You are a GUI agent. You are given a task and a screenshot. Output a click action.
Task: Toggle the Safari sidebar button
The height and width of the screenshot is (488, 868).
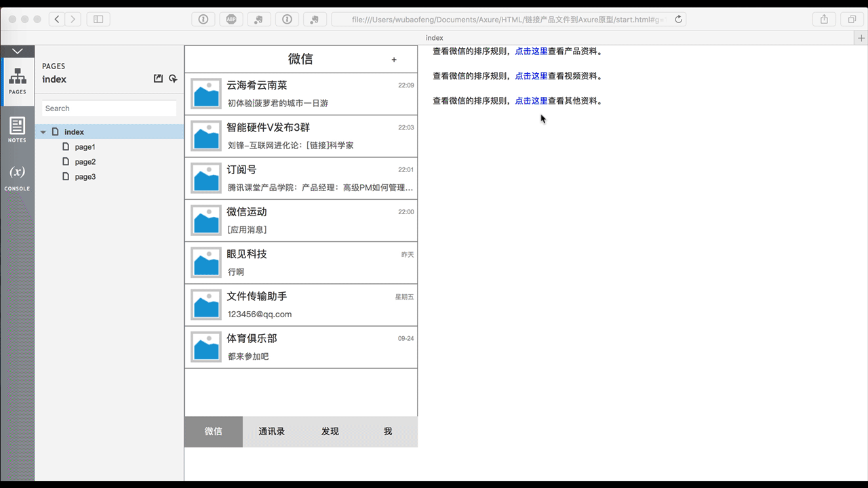coord(98,20)
